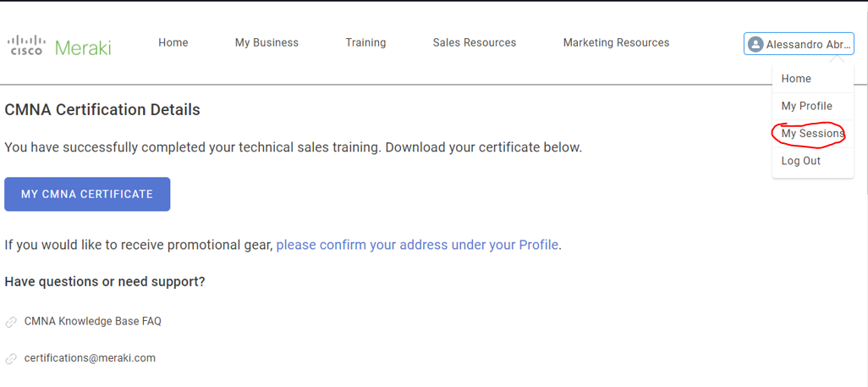This screenshot has width=868, height=387.
Task: Follow the confirm your address under Profile link
Action: coord(417,245)
